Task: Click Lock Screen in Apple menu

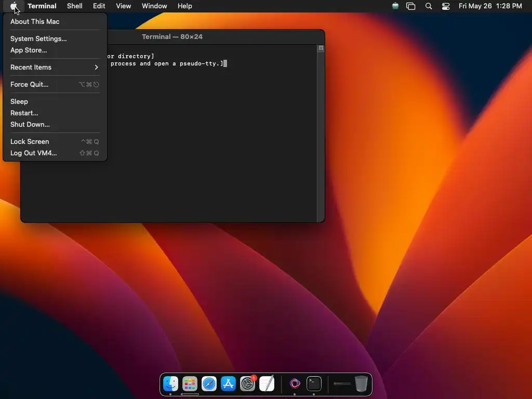Action: pos(55,141)
